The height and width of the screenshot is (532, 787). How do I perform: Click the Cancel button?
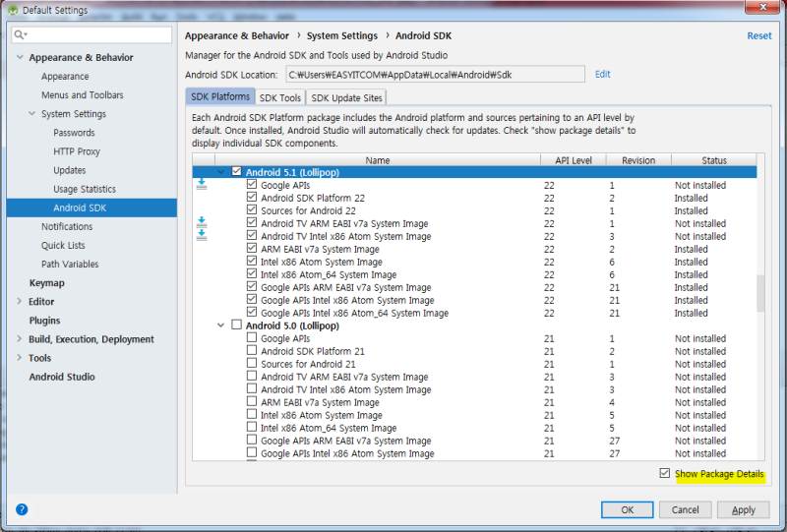[x=685, y=509]
